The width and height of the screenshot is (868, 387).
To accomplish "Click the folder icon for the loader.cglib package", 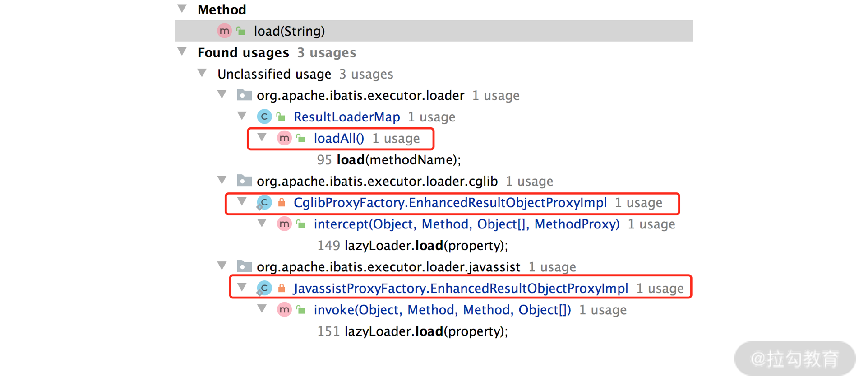I will (x=244, y=181).
